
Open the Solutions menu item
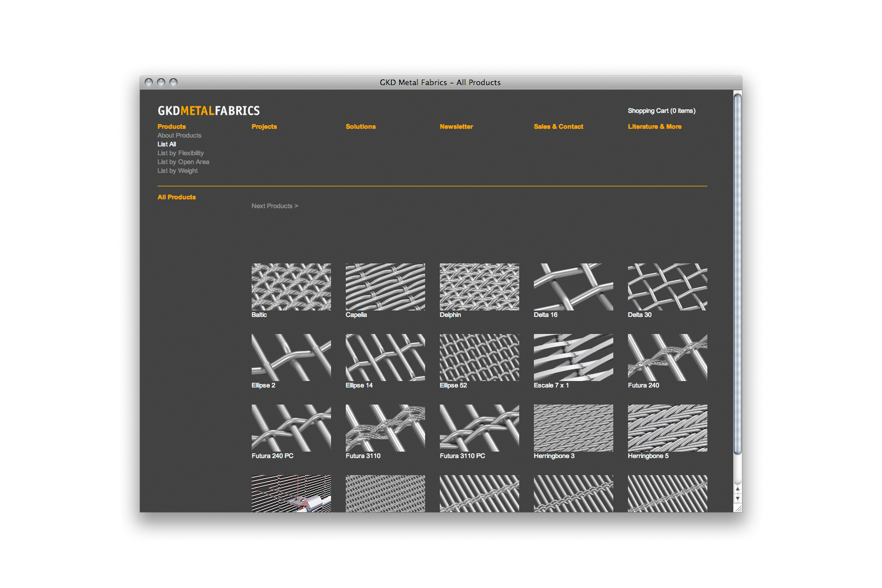[x=360, y=126]
